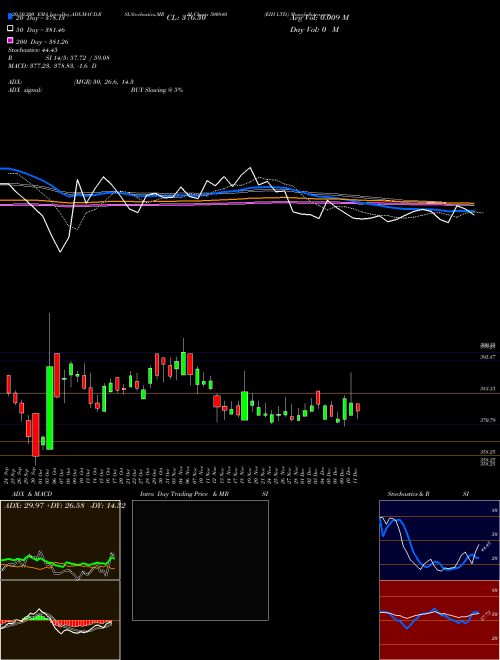Click the last red candlestick on the chart
500x660 pixels.
(358, 407)
